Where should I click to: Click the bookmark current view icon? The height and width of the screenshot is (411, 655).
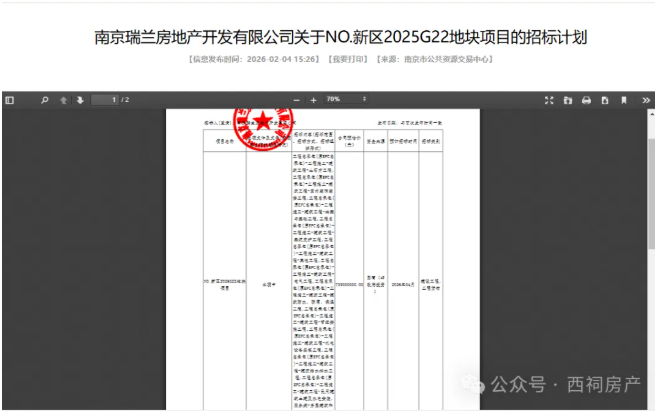click(623, 100)
